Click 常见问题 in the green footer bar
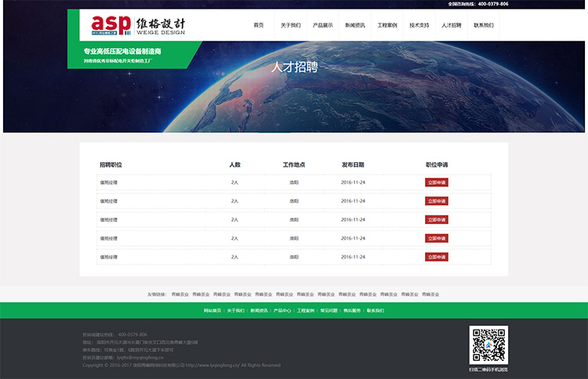 tap(328, 311)
